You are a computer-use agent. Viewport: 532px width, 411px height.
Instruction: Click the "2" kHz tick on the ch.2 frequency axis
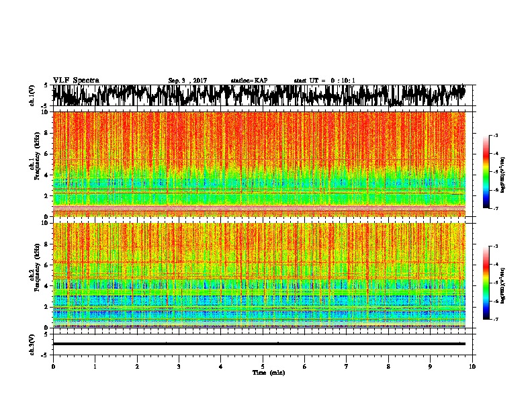click(x=47, y=307)
